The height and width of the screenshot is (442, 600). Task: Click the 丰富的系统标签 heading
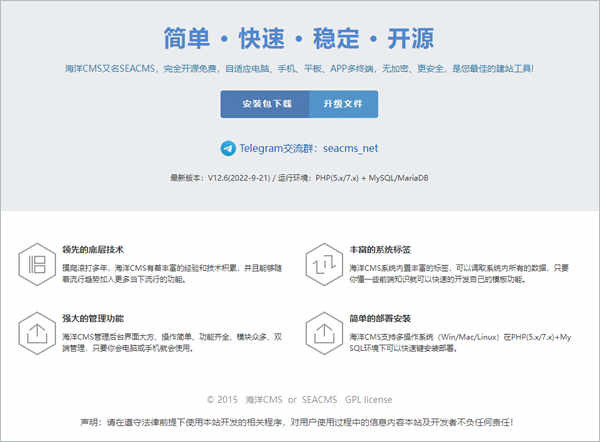380,250
